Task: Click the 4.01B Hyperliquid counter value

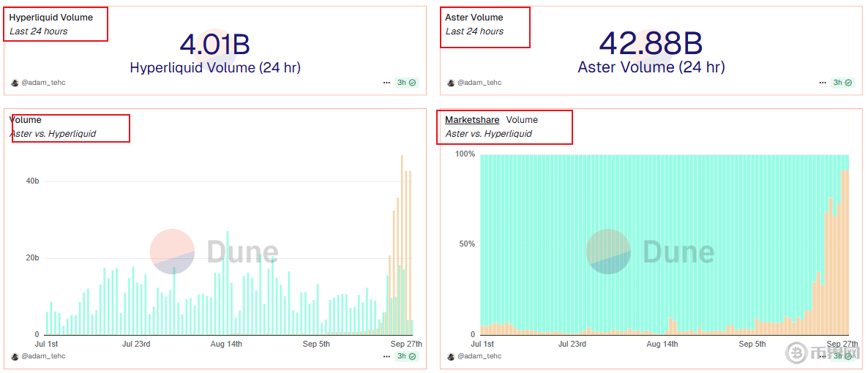Action: pyautogui.click(x=214, y=45)
